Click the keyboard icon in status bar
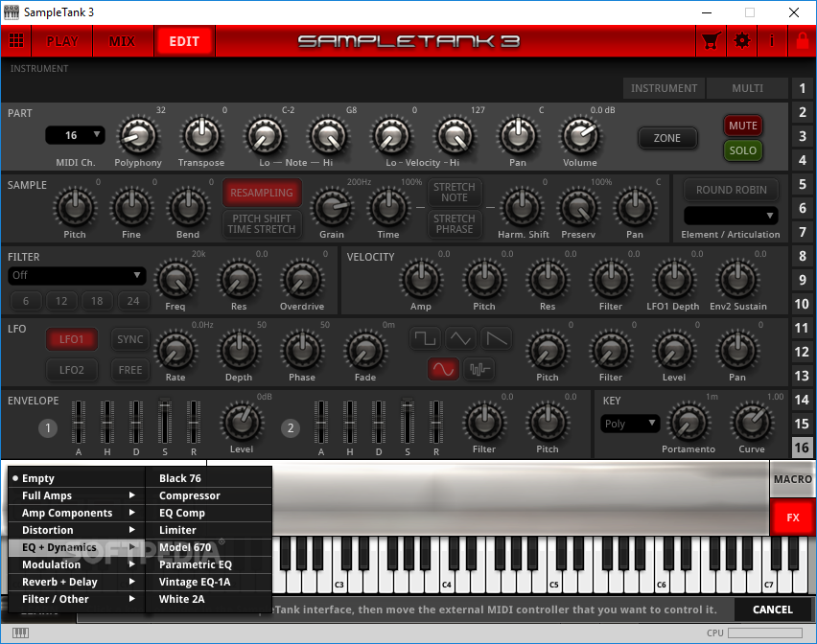The height and width of the screenshot is (644, 817). point(20,632)
